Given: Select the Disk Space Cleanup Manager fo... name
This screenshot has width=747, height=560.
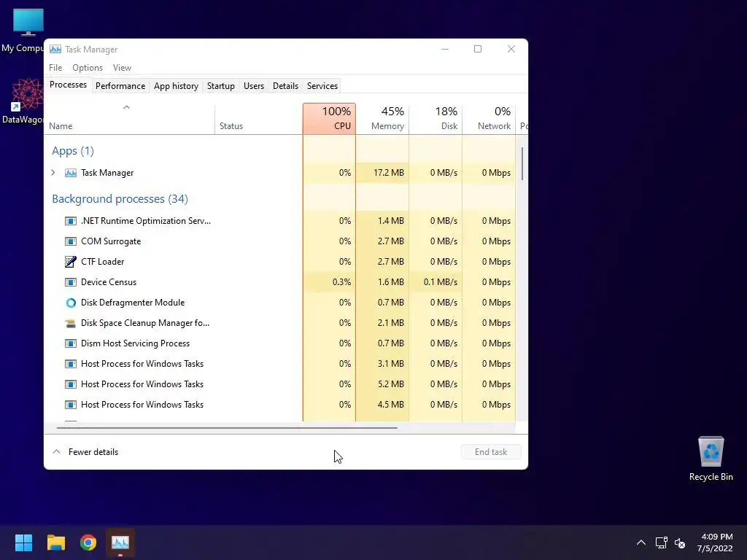Looking at the screenshot, I should [145, 323].
